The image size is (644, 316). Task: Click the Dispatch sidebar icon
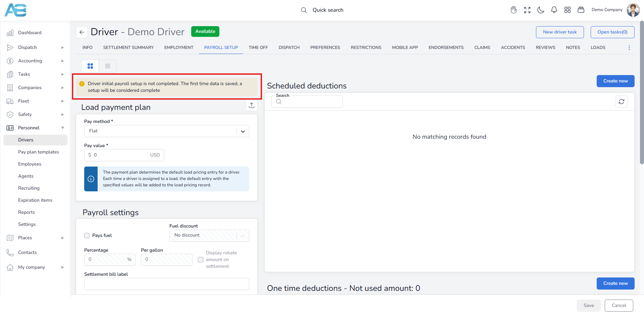pyautogui.click(x=10, y=48)
